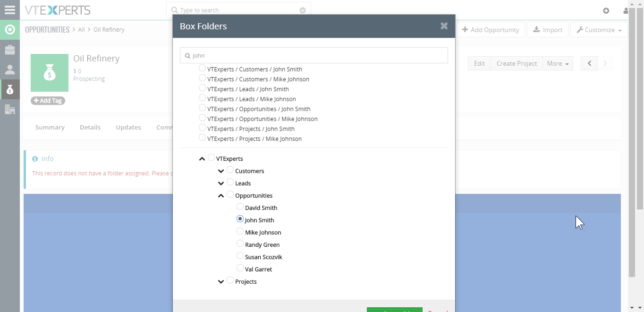The image size is (644, 312).
Task: Select the Projects folder radio
Action: coord(230,280)
